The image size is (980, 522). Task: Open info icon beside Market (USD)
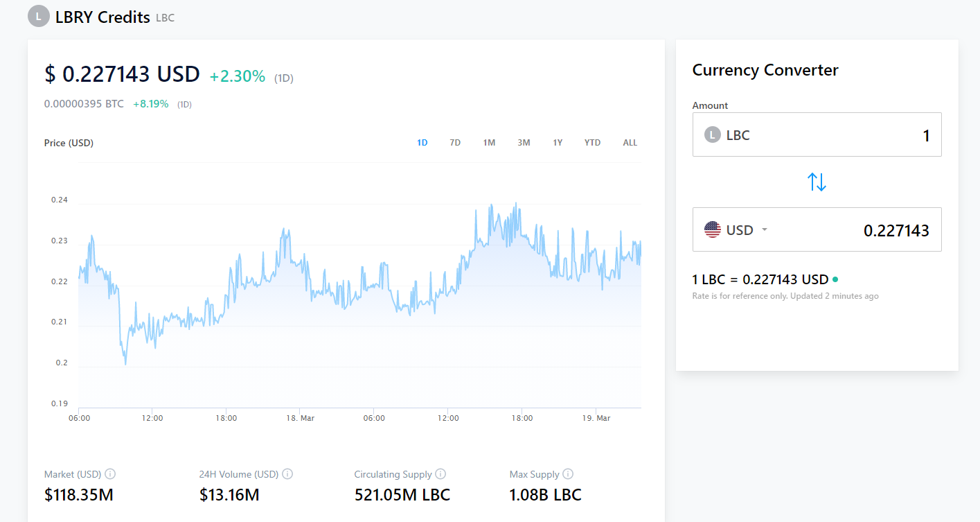pyautogui.click(x=110, y=474)
